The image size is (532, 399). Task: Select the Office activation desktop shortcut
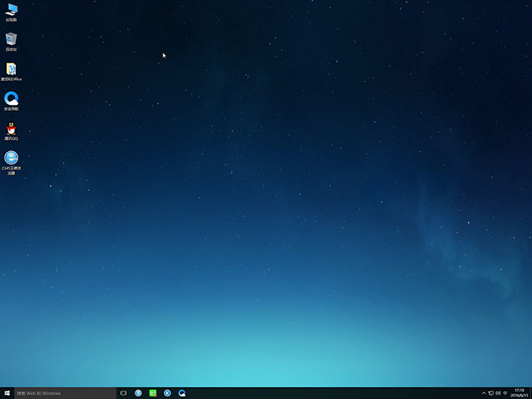(x=11, y=70)
